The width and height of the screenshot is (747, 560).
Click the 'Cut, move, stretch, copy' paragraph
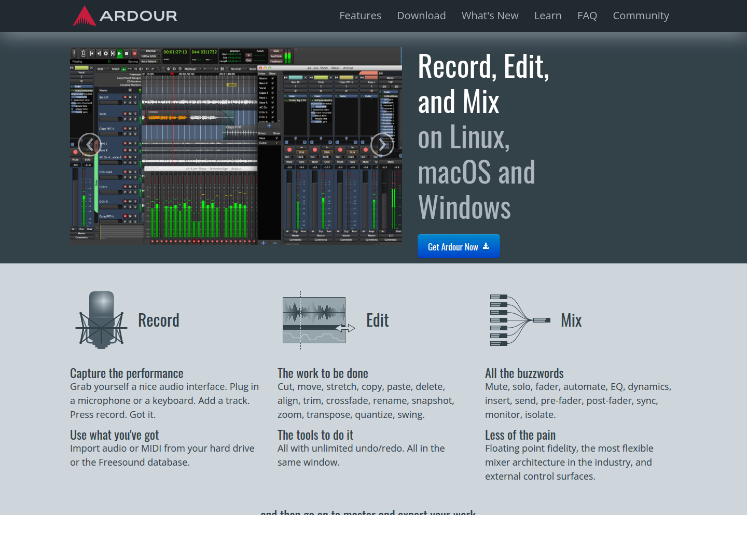click(x=366, y=401)
